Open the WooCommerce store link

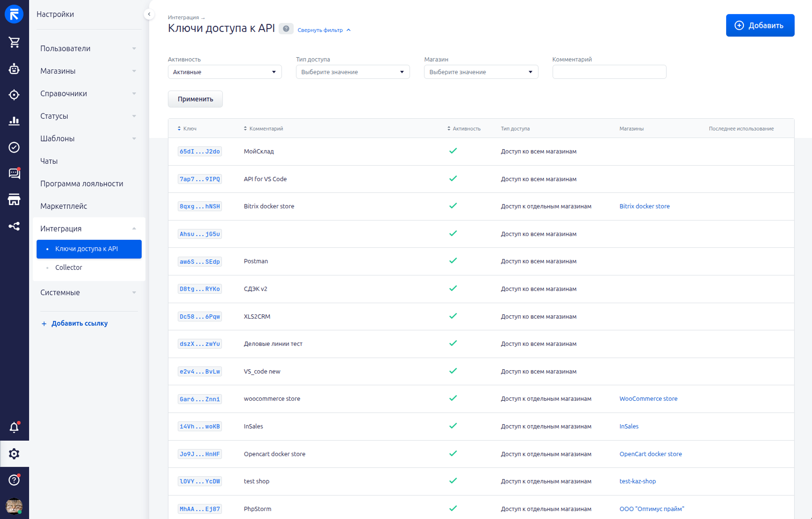(x=648, y=399)
